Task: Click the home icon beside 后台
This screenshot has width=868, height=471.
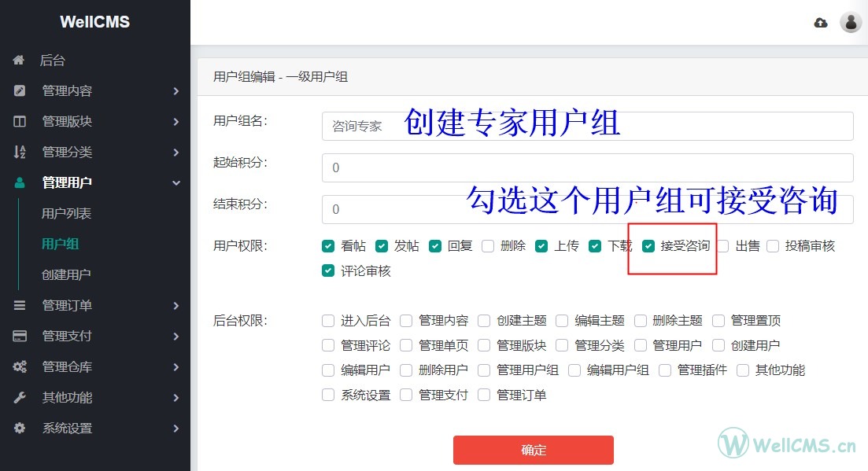Action: [x=19, y=60]
